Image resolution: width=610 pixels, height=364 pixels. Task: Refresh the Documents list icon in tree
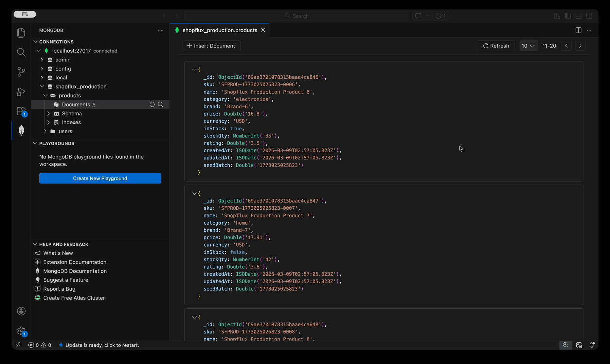click(x=152, y=104)
